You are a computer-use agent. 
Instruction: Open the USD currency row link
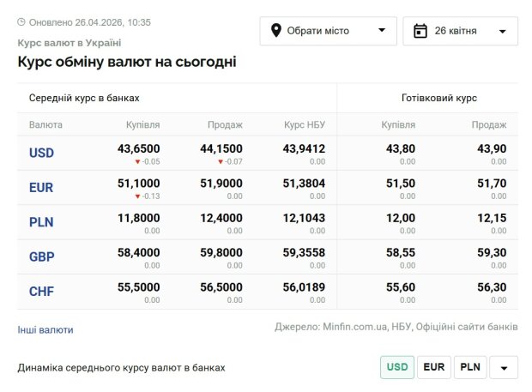click(41, 154)
